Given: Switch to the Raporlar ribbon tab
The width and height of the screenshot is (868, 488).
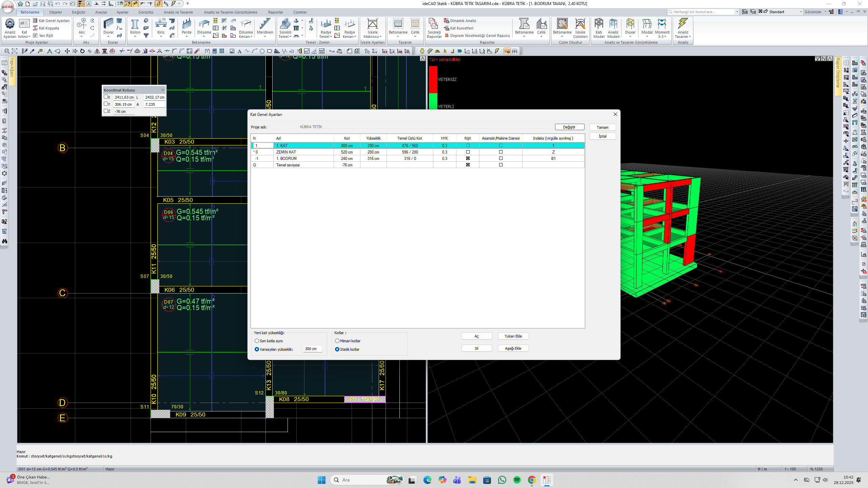Looking at the screenshot, I should pyautogui.click(x=275, y=12).
